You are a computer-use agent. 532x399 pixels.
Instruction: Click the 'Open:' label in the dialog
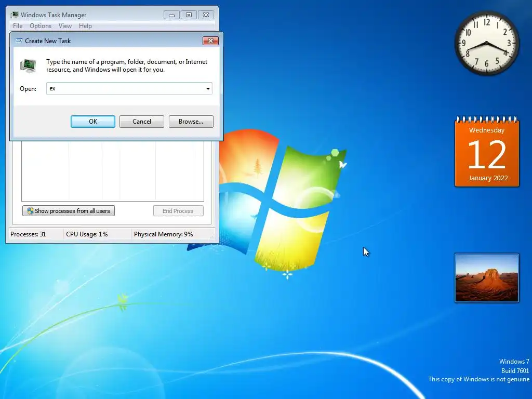tap(28, 88)
